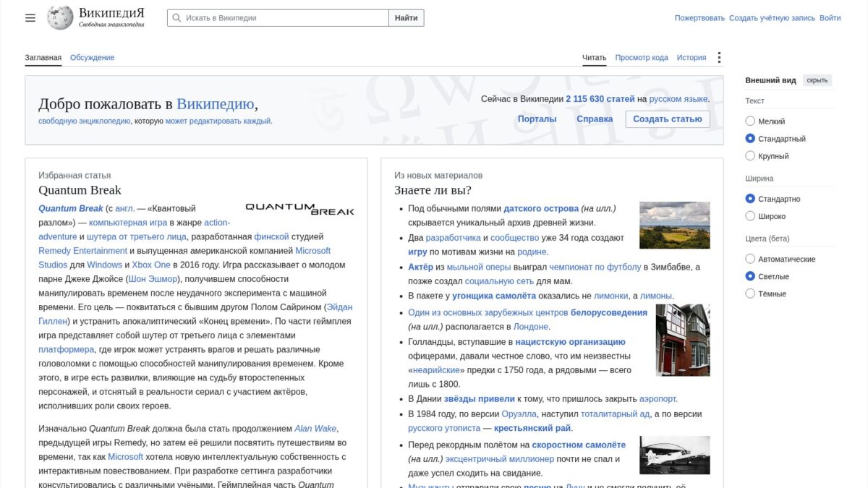This screenshot has width=868, height=488.
Task: Click the компьютерная игра link
Action: [x=128, y=223]
